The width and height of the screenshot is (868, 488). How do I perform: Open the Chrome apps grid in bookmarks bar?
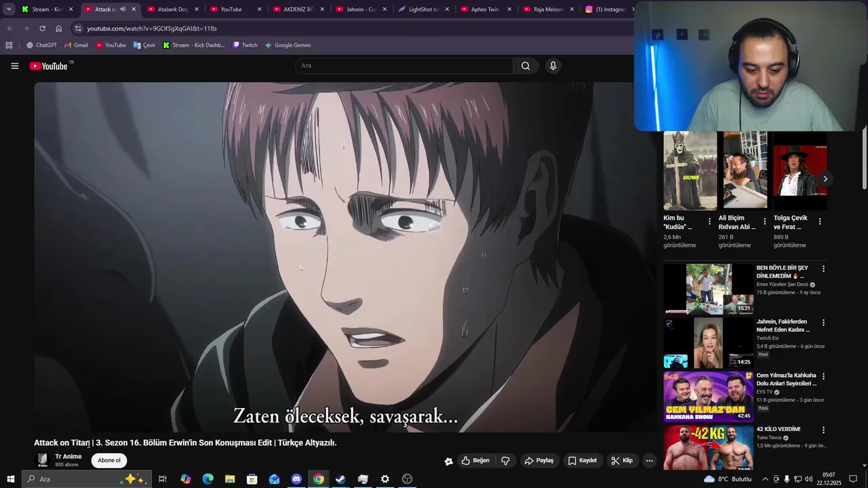pyautogui.click(x=9, y=45)
